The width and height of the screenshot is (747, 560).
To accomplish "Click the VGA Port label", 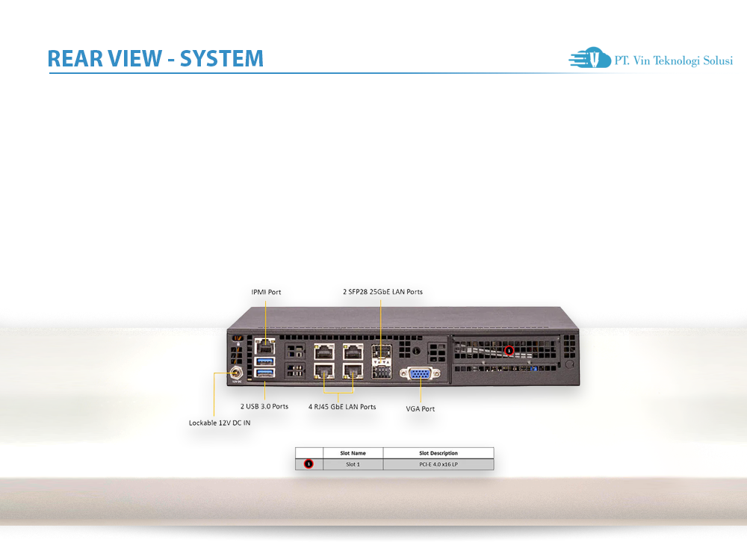I will [420, 408].
